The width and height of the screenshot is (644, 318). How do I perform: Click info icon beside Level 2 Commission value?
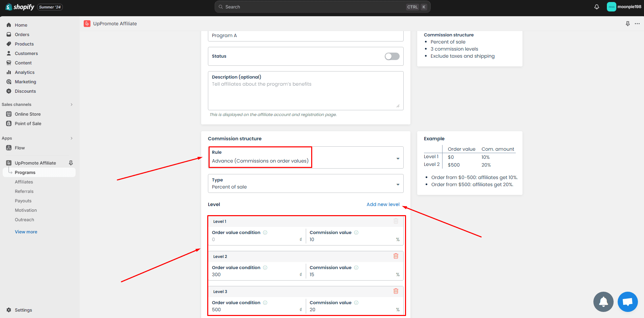point(356,268)
